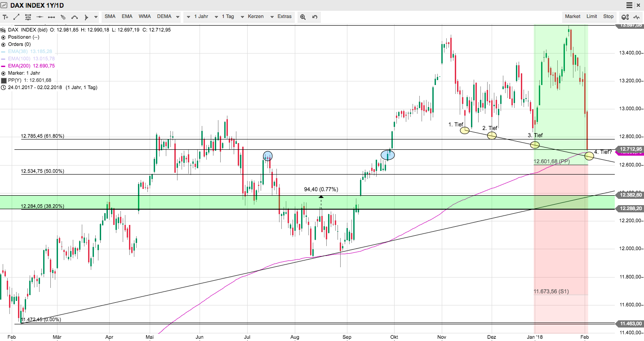The width and height of the screenshot is (644, 341).
Task: Open the 1 Jahr timeframe dropdown
Action: tap(200, 17)
